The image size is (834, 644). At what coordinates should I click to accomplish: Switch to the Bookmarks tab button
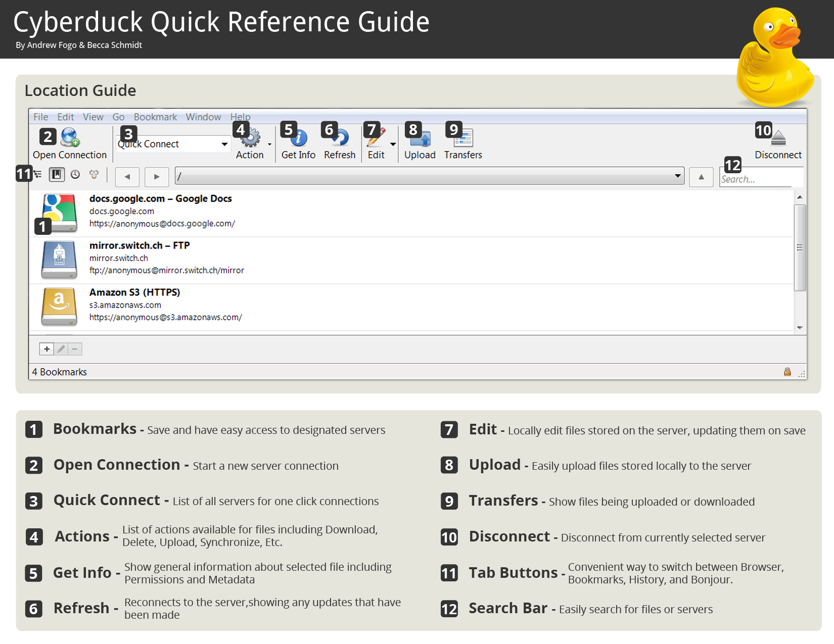point(57,174)
